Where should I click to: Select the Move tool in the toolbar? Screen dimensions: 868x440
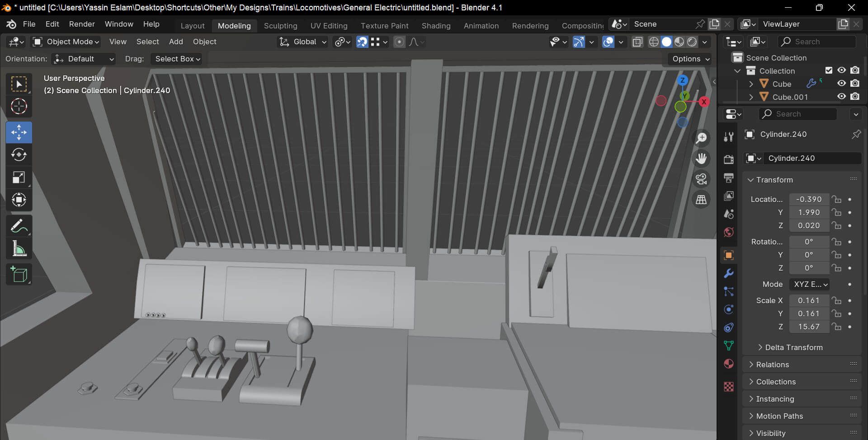coord(19,132)
